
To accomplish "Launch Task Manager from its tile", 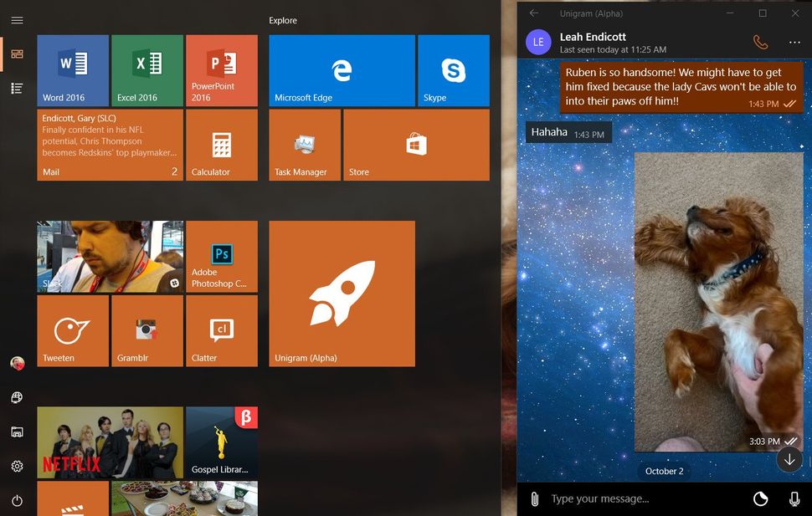I will coord(304,145).
